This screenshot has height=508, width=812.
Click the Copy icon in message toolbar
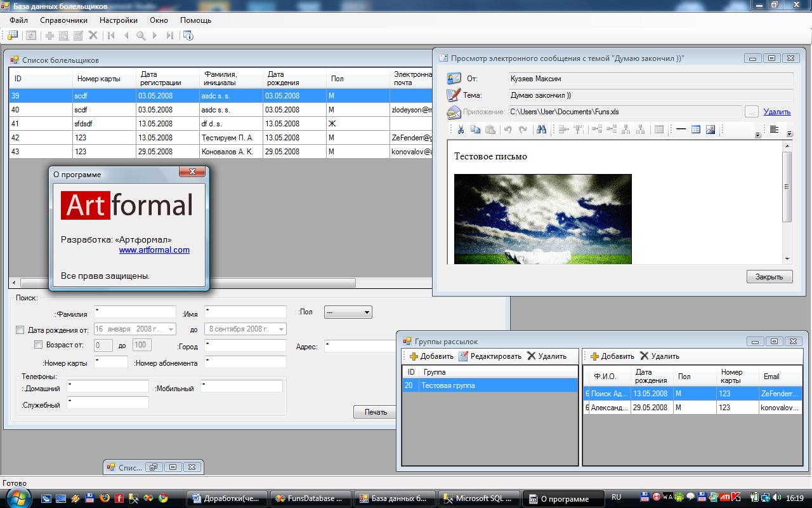(x=475, y=130)
